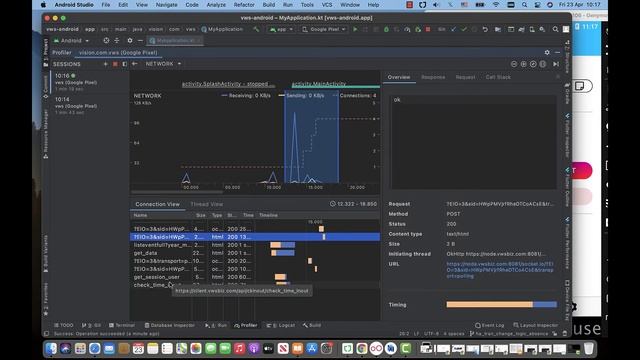This screenshot has width=640, height=360.
Task: Select the Connection View tab
Action: coord(158,204)
